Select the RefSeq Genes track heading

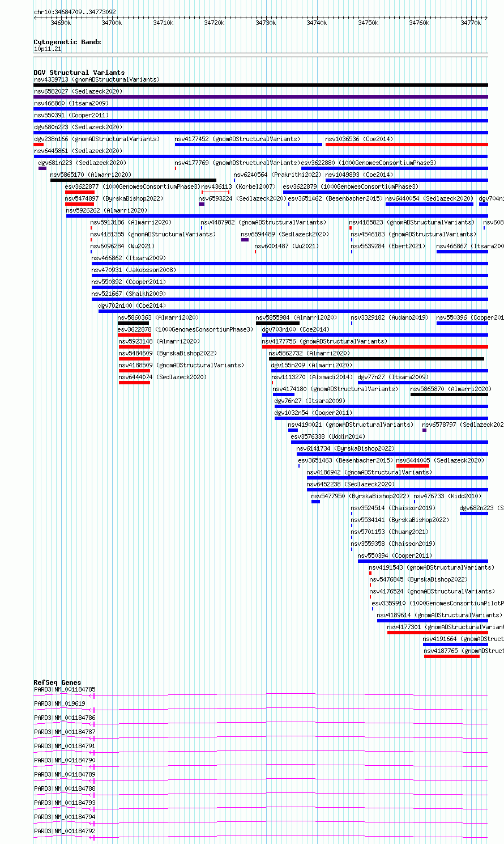pyautogui.click(x=57, y=682)
